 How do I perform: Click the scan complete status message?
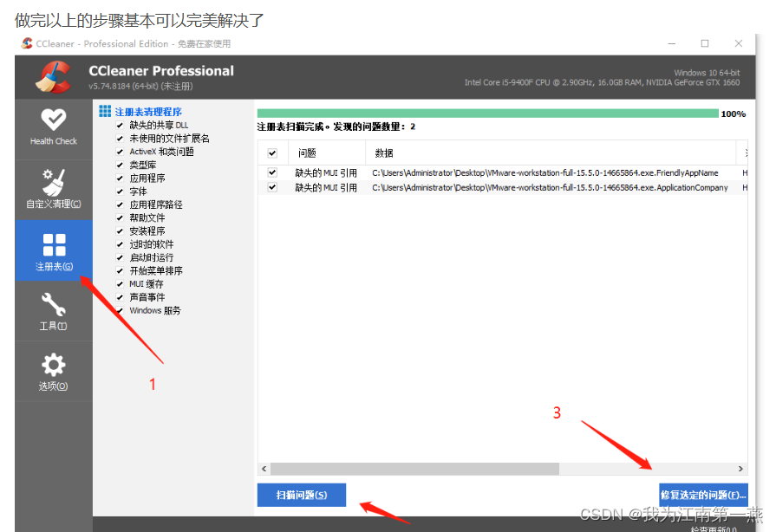pos(336,127)
